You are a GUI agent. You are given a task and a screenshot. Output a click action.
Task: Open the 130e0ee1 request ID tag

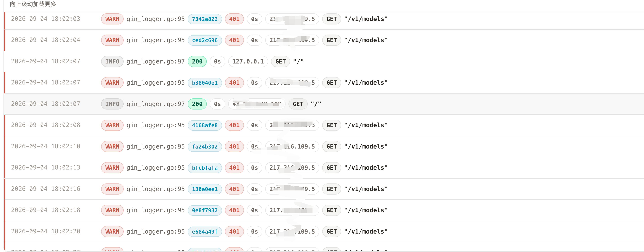pos(205,189)
